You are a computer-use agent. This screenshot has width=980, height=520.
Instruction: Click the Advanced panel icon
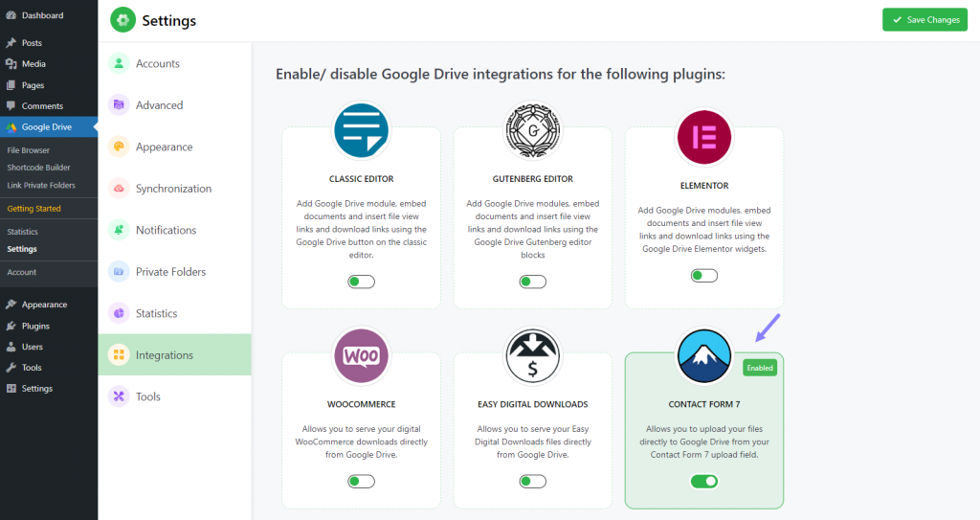[119, 105]
